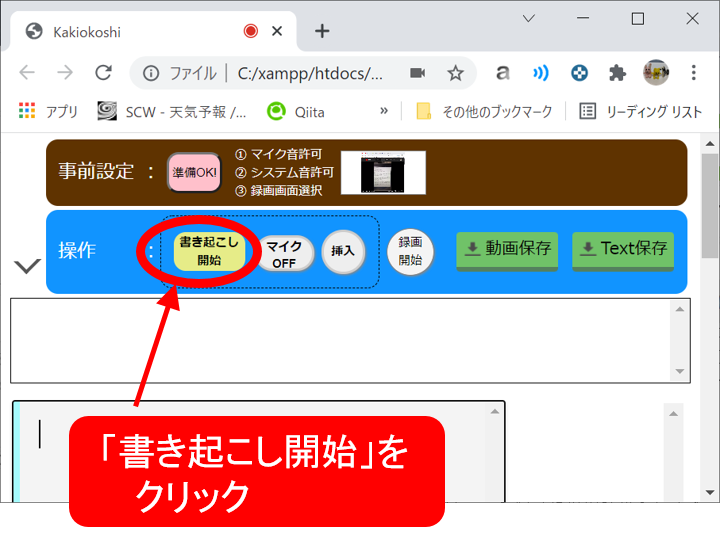Screen dimensions: 720x539
Task: Click the 挿入 button
Action: [x=343, y=251]
